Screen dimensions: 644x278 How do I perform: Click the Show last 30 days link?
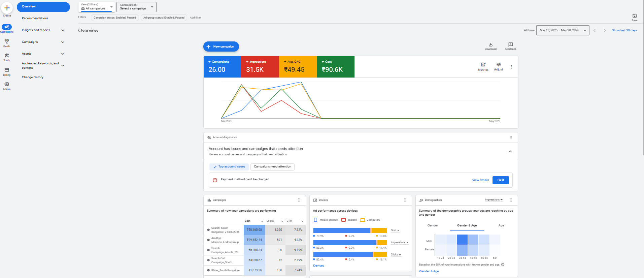[x=624, y=30]
